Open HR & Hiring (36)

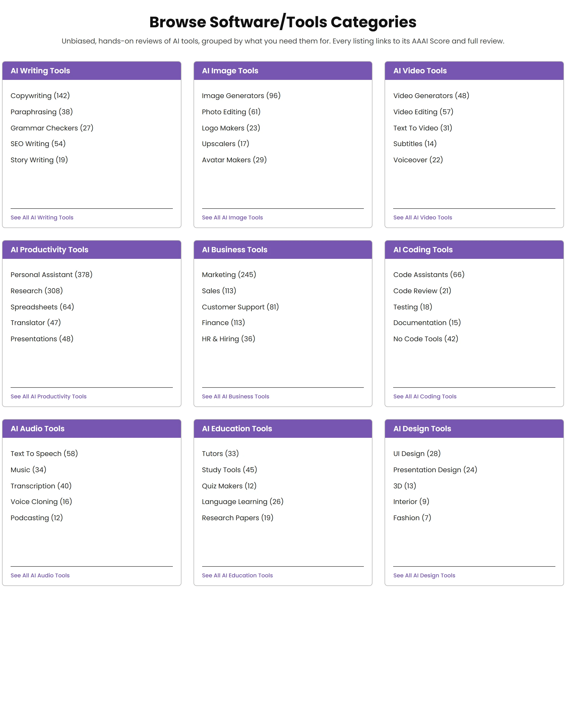[x=228, y=339]
